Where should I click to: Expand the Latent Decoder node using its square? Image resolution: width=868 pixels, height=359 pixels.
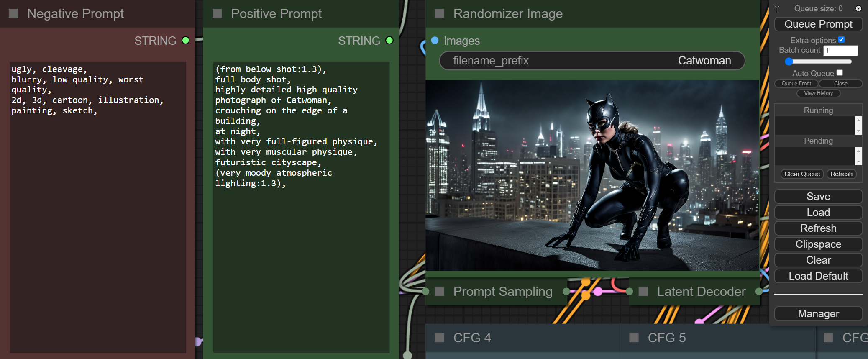click(643, 292)
